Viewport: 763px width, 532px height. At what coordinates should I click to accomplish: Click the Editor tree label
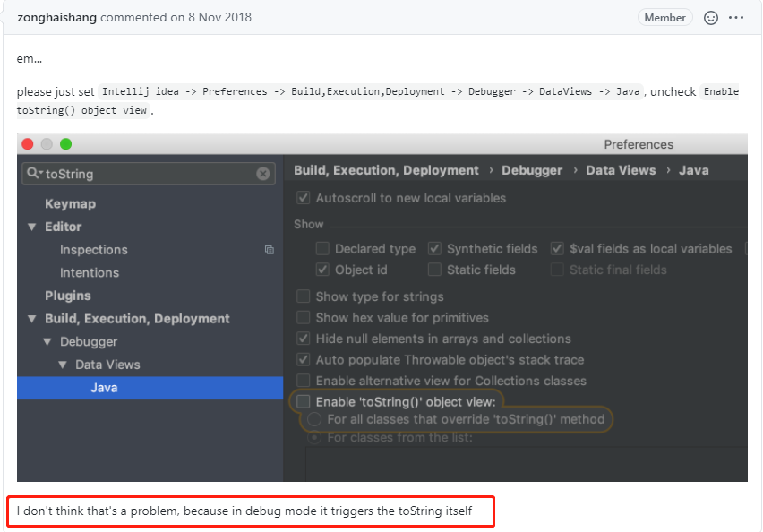click(64, 227)
